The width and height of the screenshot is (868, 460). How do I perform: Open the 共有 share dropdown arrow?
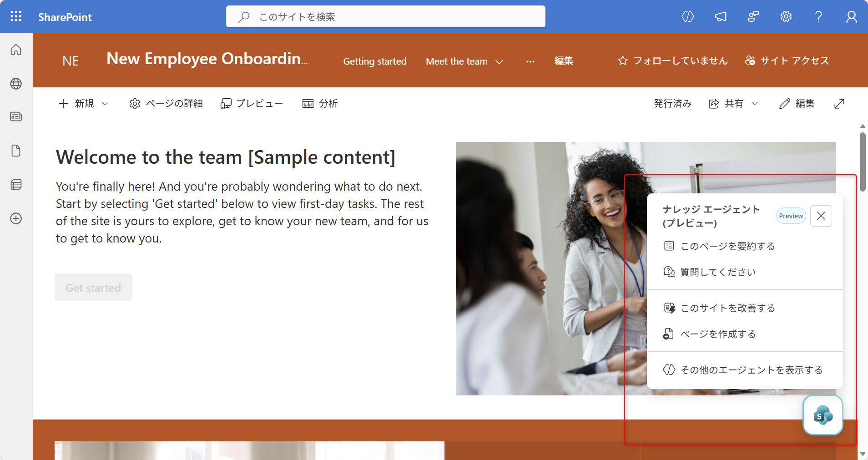755,103
